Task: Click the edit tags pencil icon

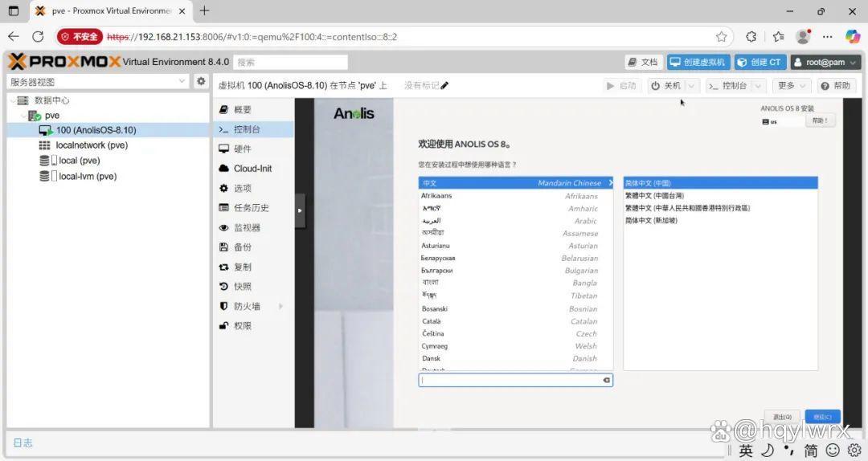Action: coord(444,86)
